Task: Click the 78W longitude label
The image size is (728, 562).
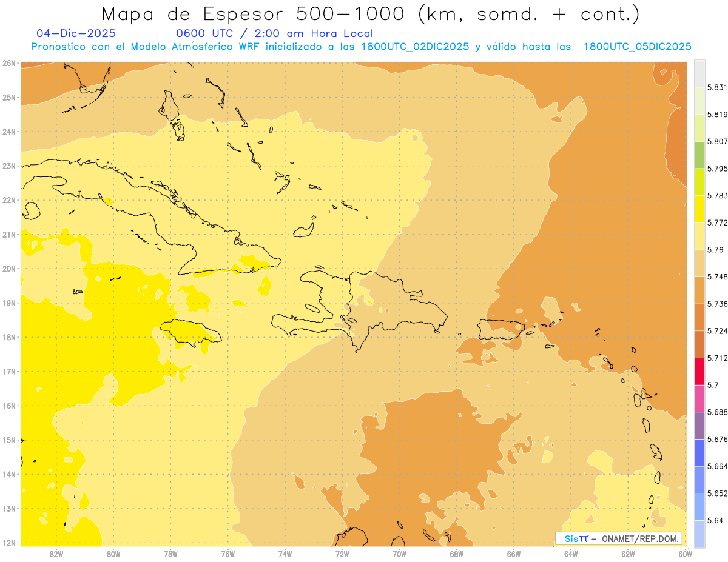Action: pos(170,554)
